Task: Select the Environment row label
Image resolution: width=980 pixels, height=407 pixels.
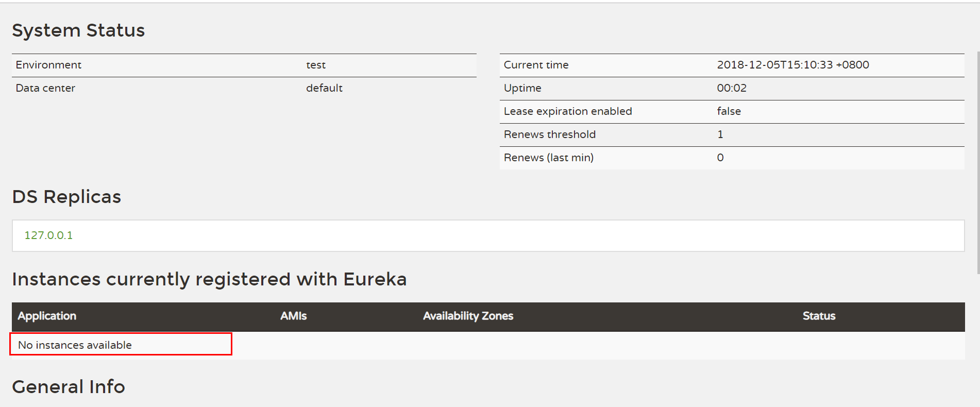Action: (x=48, y=65)
